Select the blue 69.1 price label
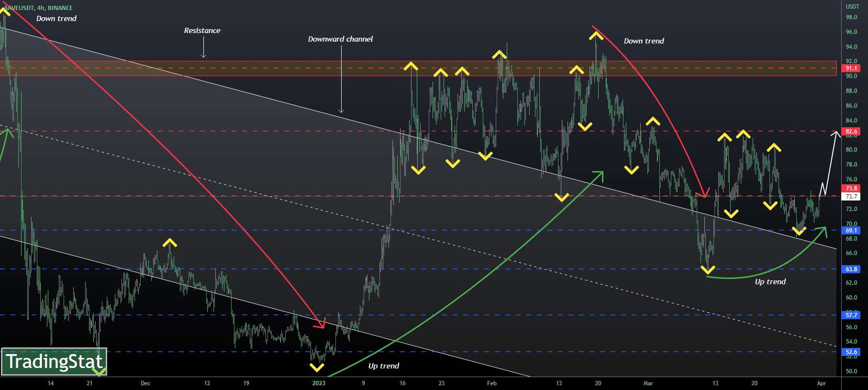Viewport: 868px width, 390px height. point(852,231)
